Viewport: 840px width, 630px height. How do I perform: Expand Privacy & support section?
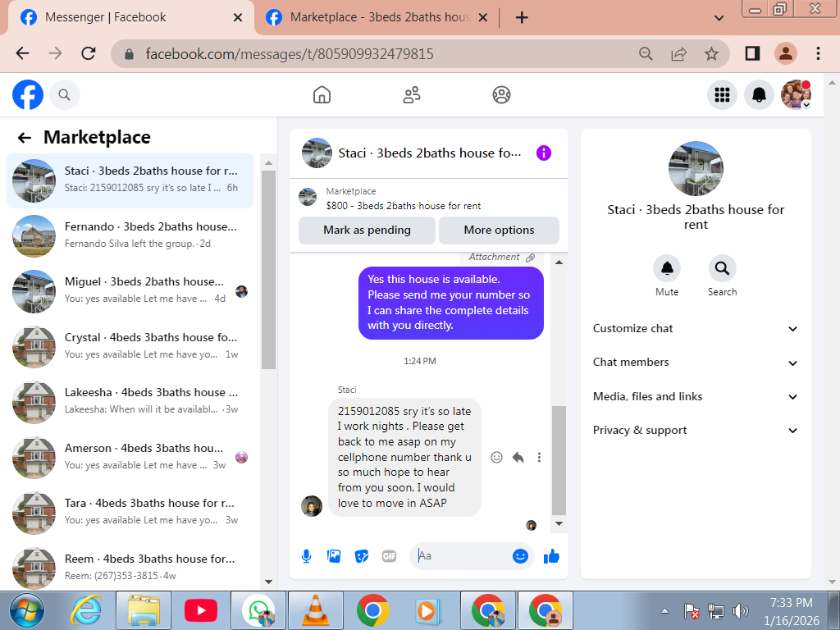coord(696,431)
